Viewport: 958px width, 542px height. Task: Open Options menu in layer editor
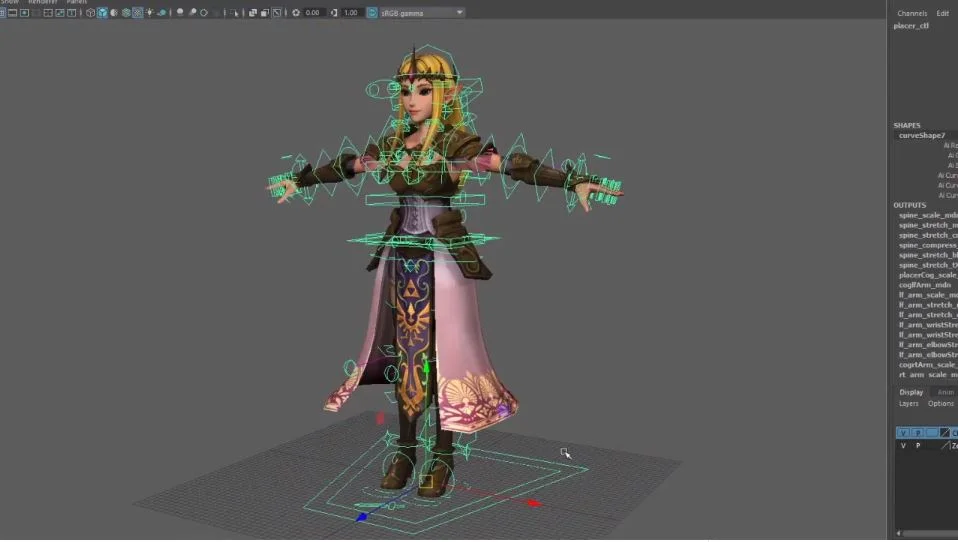[941, 404]
